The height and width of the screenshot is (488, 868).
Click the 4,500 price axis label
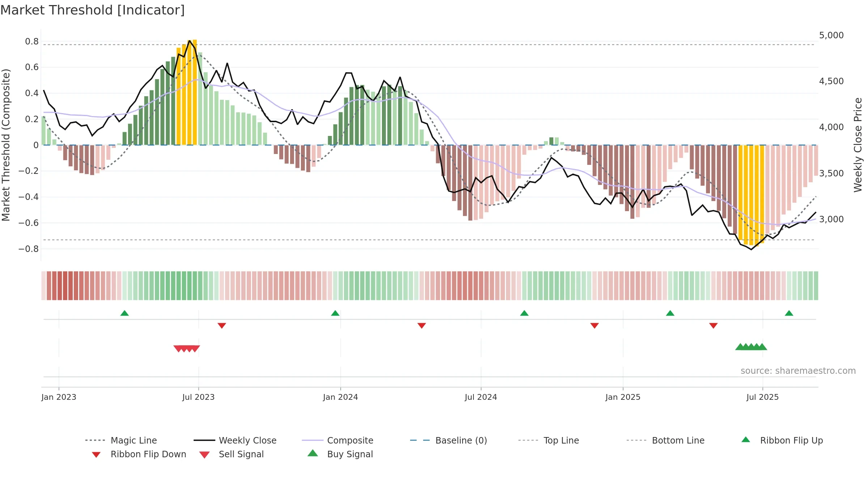(x=831, y=81)
